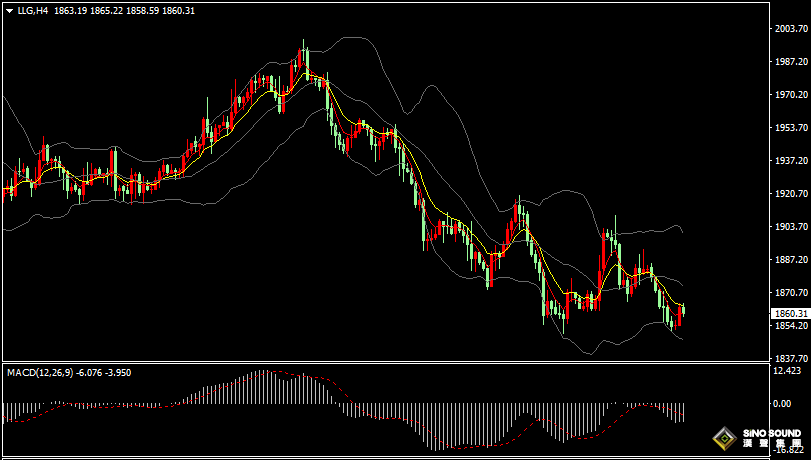Click the 2003.70 price axis label
Image resolution: width=811 pixels, height=460 pixels.
tap(791, 28)
